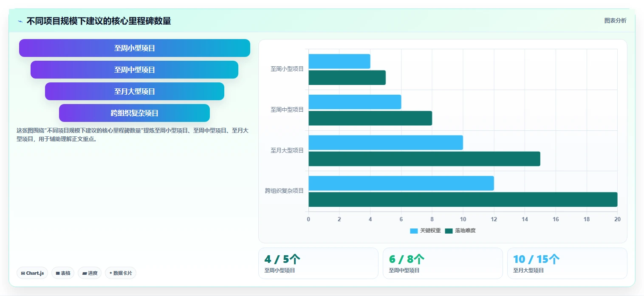Open the 4 / 5个 data card
644x296 pixels.
tap(318, 263)
